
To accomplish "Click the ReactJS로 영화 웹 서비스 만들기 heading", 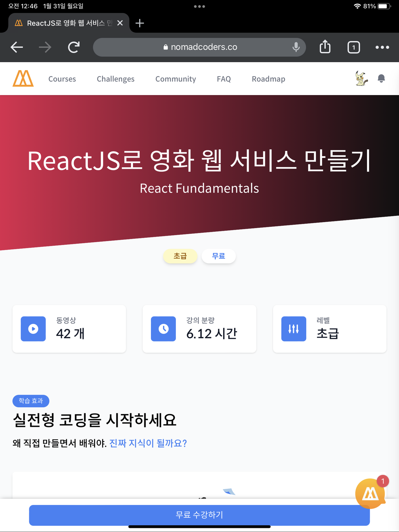I will click(x=199, y=161).
